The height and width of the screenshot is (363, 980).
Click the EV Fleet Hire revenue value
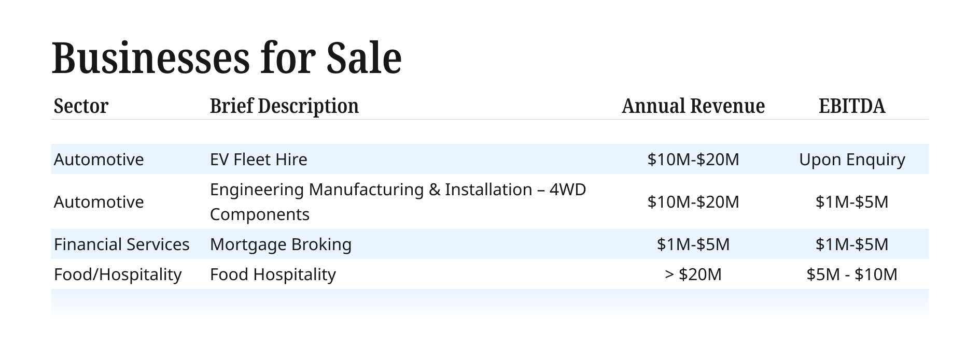pos(693,159)
